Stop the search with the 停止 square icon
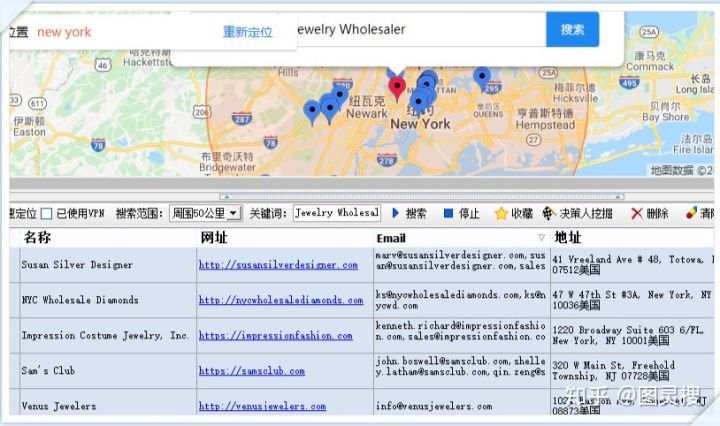The width and height of the screenshot is (720, 426). (449, 213)
